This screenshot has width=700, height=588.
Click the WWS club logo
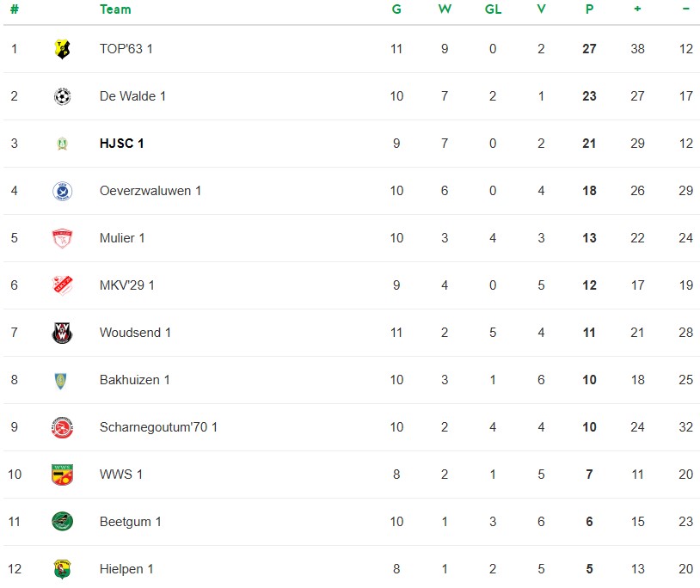[x=62, y=475]
